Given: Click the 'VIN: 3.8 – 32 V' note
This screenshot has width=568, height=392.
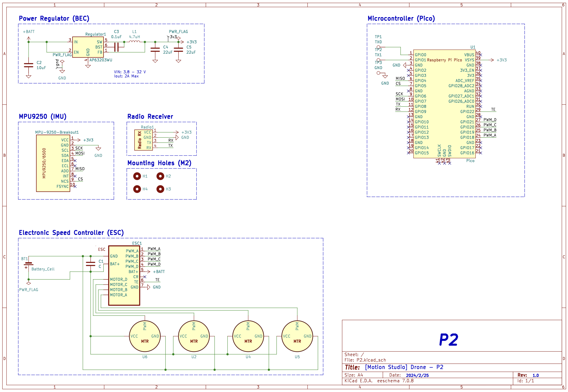Looking at the screenshot, I should click(130, 72).
